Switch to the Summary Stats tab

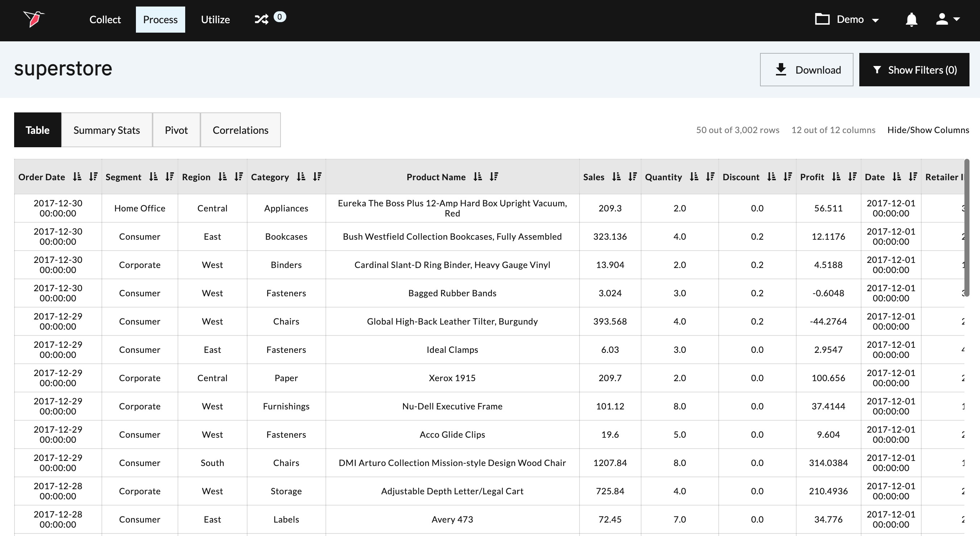pyautogui.click(x=107, y=130)
